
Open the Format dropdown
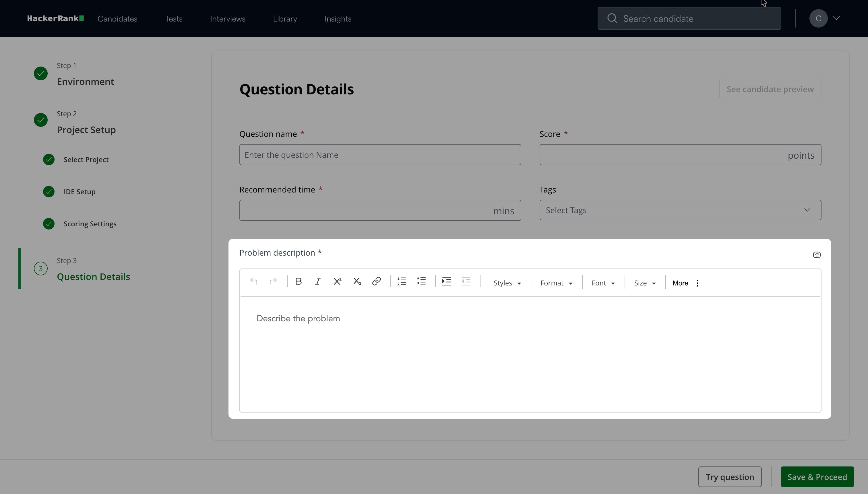[x=556, y=283]
